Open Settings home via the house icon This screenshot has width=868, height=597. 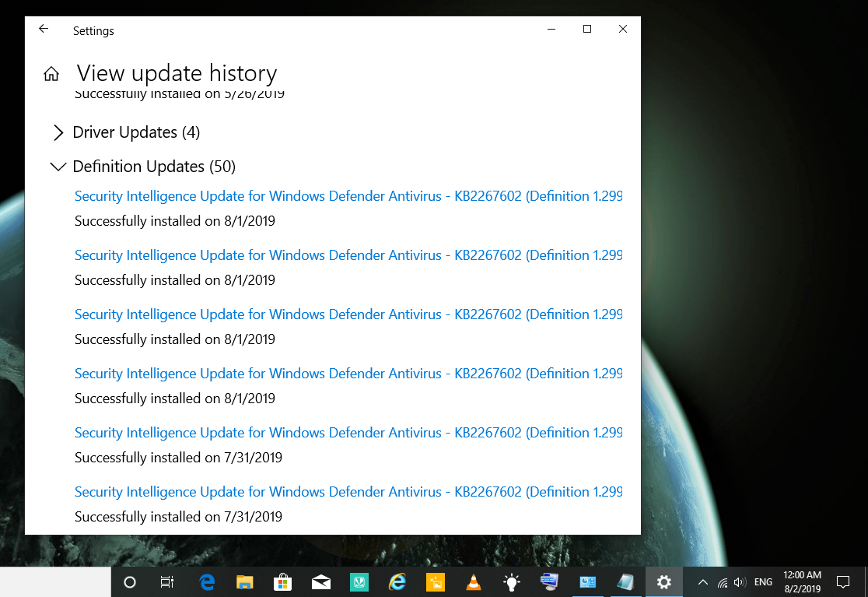click(x=51, y=74)
